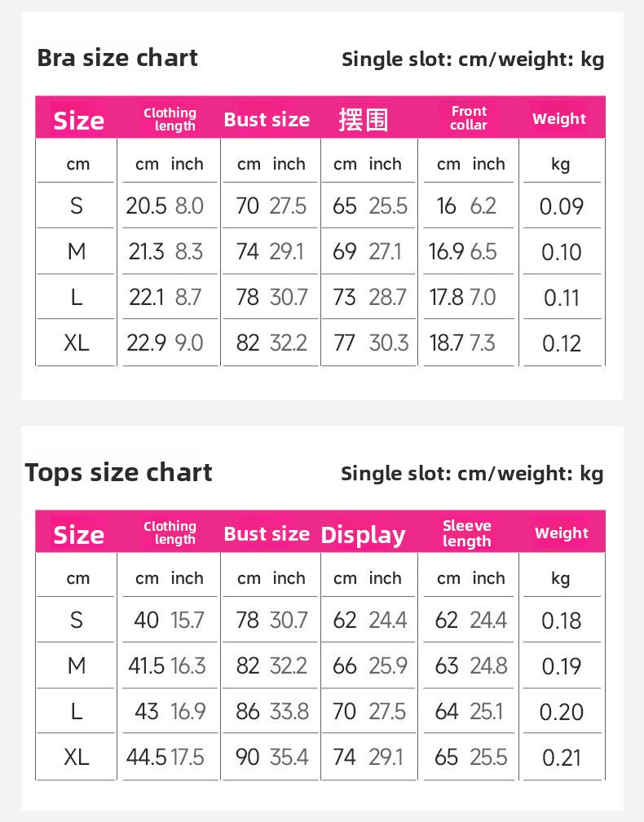The width and height of the screenshot is (644, 822).
Task: Click the Display column header
Action: click(x=363, y=535)
